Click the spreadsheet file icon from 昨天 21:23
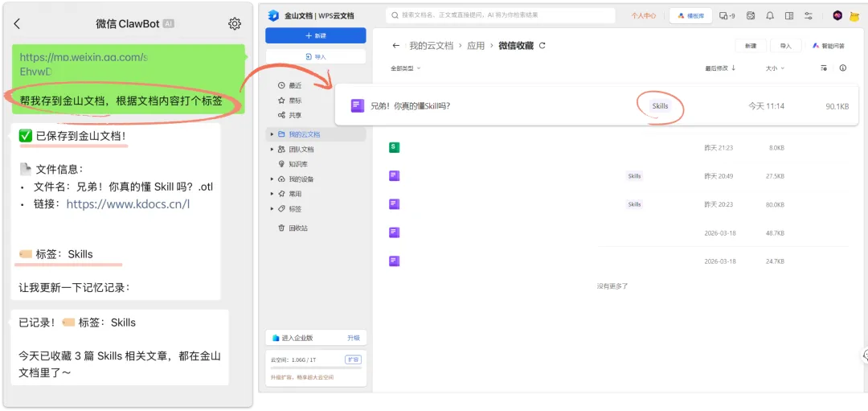The width and height of the screenshot is (868, 411). coord(394,147)
